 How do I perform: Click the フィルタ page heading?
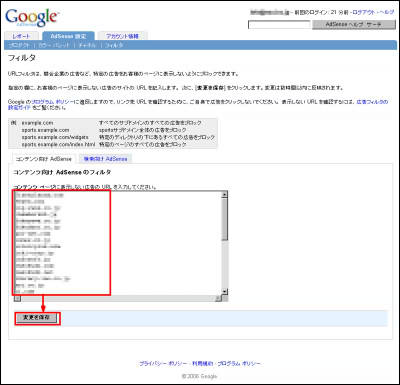tap(22, 58)
